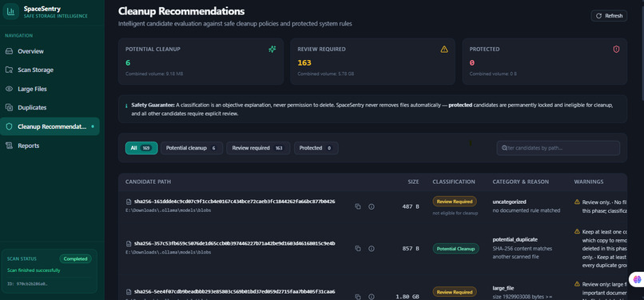Select Cleanup Recommendations in sidebar
Screen dimensions: 644x300
tap(50, 126)
